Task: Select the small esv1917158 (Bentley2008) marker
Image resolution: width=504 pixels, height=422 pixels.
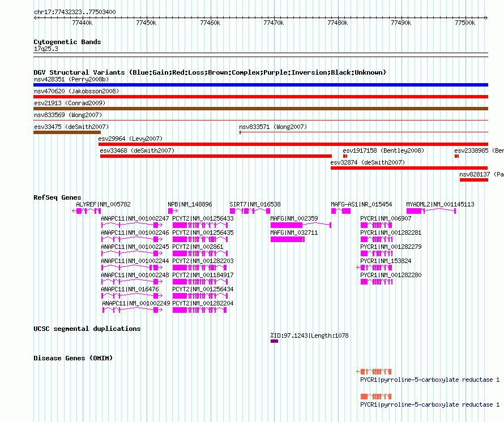Action: (x=345, y=156)
